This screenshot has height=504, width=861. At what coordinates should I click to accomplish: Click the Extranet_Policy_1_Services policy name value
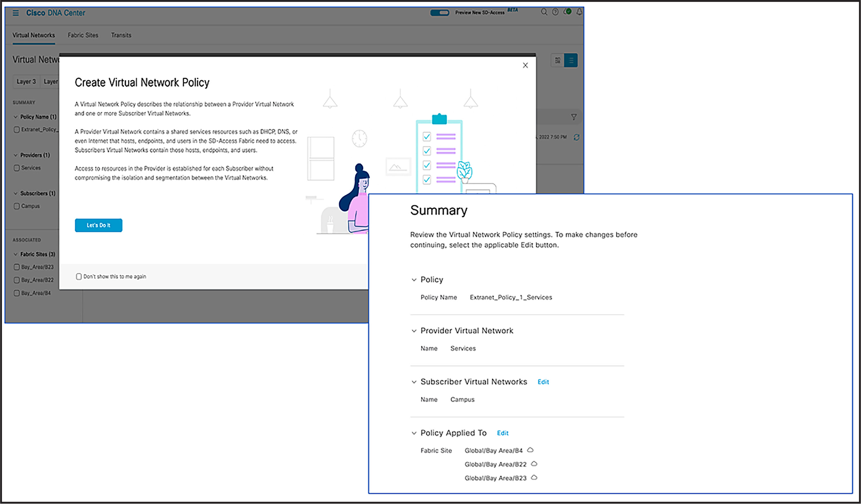[x=511, y=298]
